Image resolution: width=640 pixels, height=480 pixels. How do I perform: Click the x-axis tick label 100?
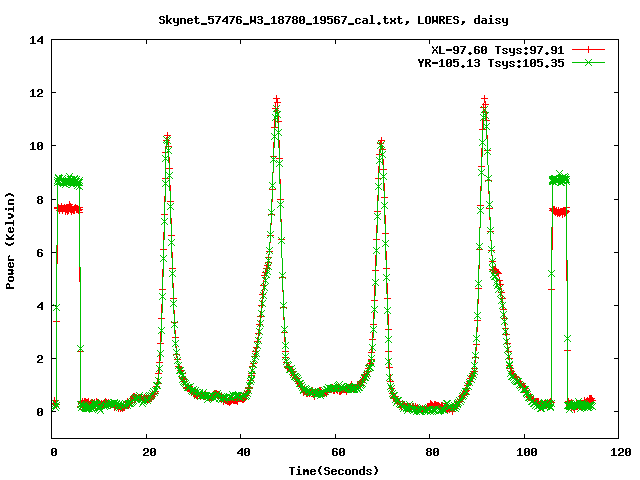click(524, 451)
